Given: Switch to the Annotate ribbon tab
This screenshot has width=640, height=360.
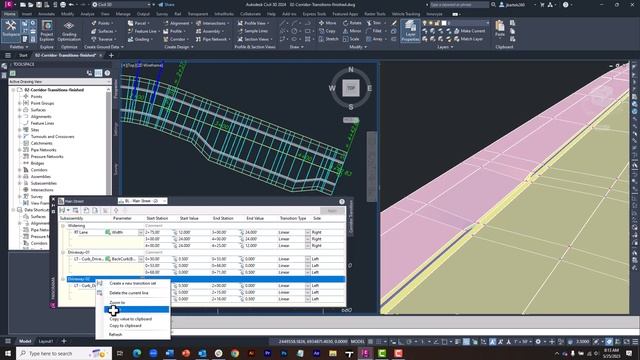Looking at the screenshot, I should click(46, 14).
